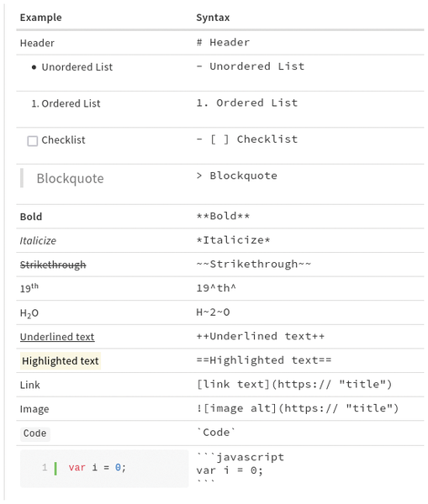
Task: Select the Blockquote example text
Action: pos(70,178)
